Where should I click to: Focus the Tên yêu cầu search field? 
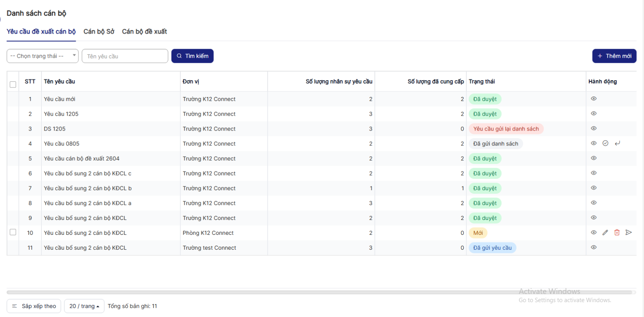point(125,56)
